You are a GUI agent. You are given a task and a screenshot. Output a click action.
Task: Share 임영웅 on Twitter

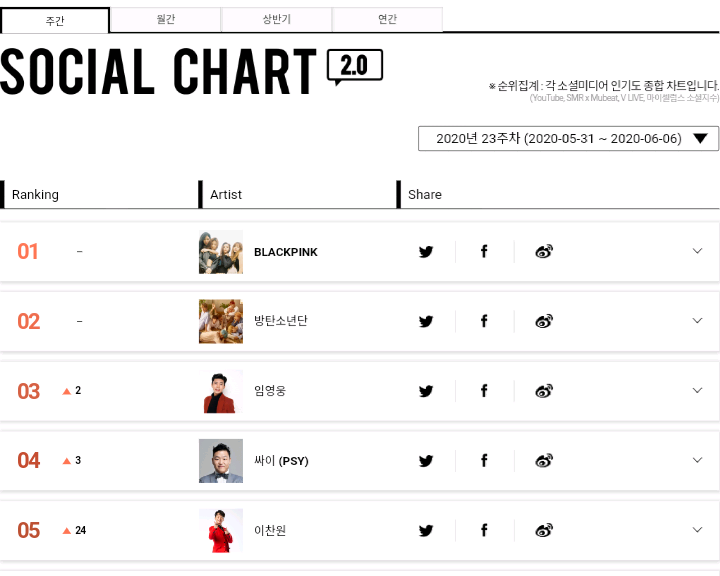click(x=426, y=391)
